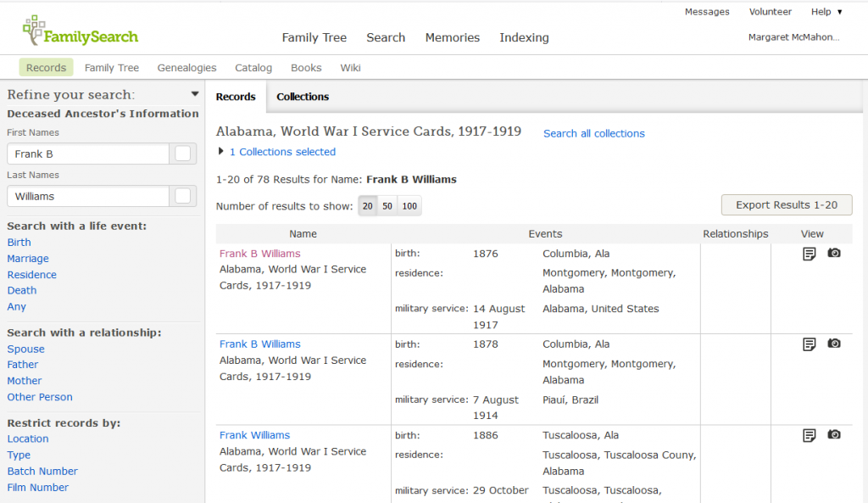This screenshot has width=868, height=503.
Task: Show 50 results per page
Action: [x=387, y=206]
